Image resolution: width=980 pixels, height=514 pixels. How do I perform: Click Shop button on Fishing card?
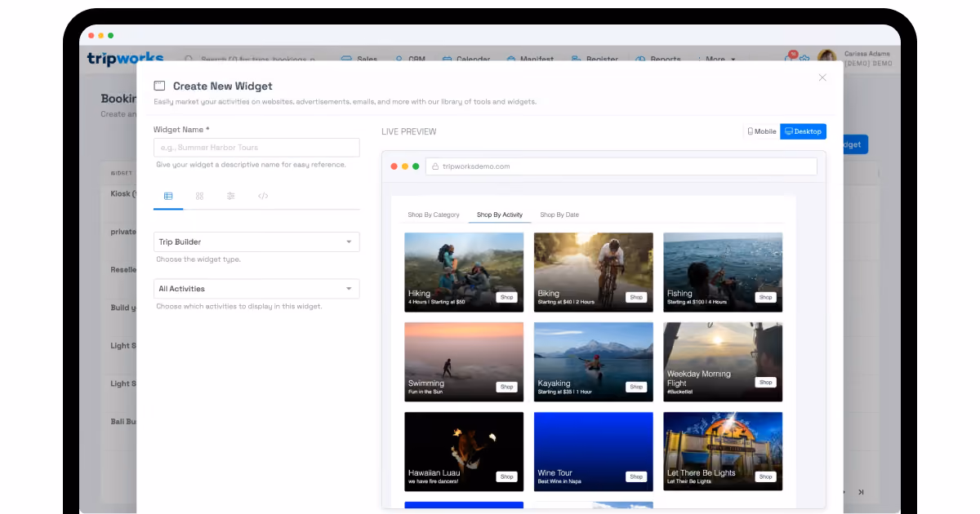[765, 297]
